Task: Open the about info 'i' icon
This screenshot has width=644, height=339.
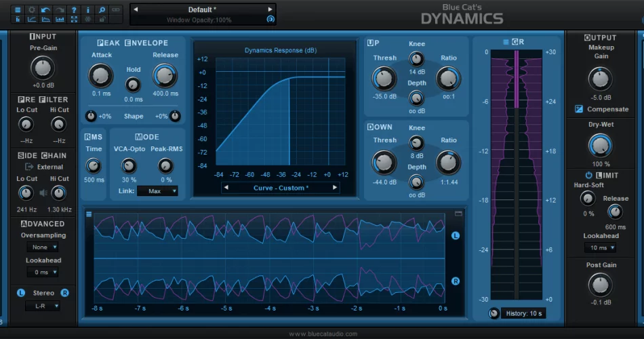Action: click(88, 9)
